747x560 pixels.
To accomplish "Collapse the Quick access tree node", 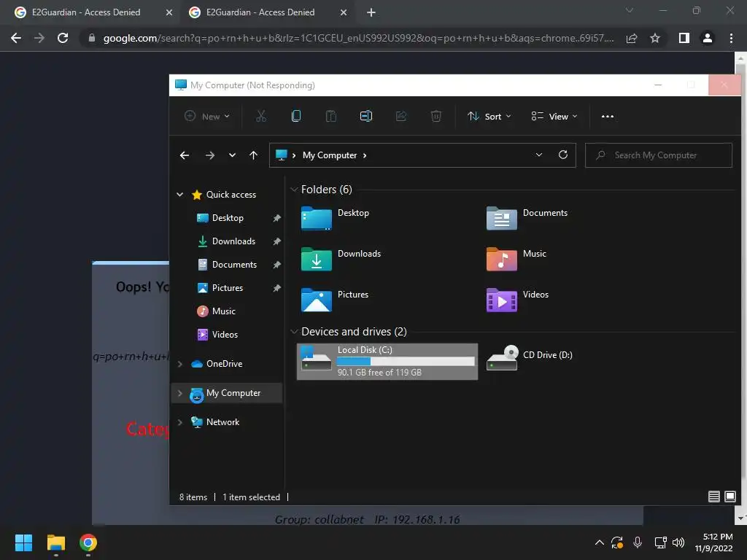I will coord(180,194).
